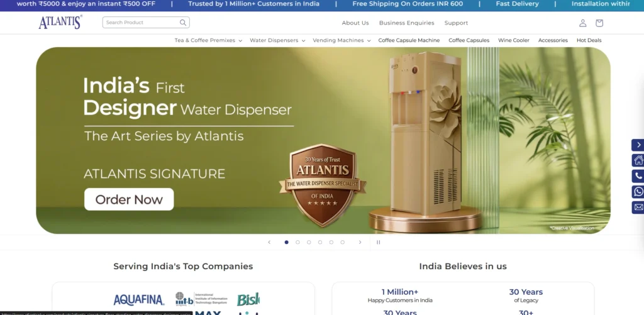Click 'The Art Series by Atlantis' banner text
The height and width of the screenshot is (315, 644).
pos(164,136)
